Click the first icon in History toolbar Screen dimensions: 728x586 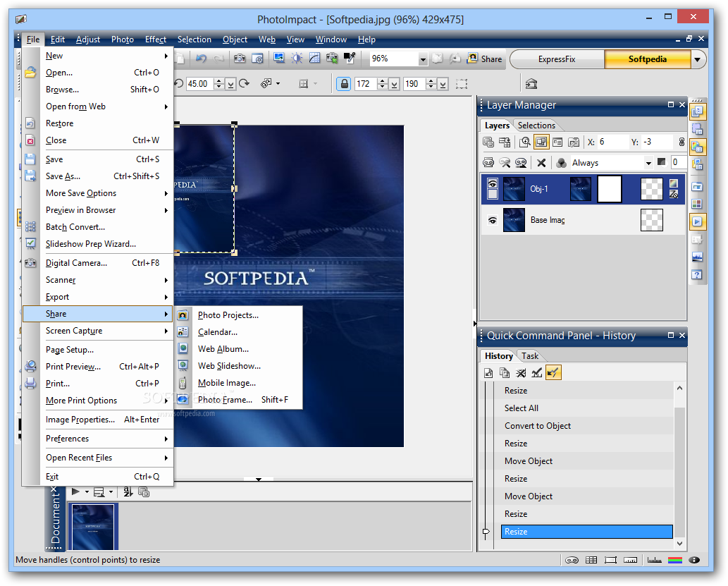coord(488,373)
